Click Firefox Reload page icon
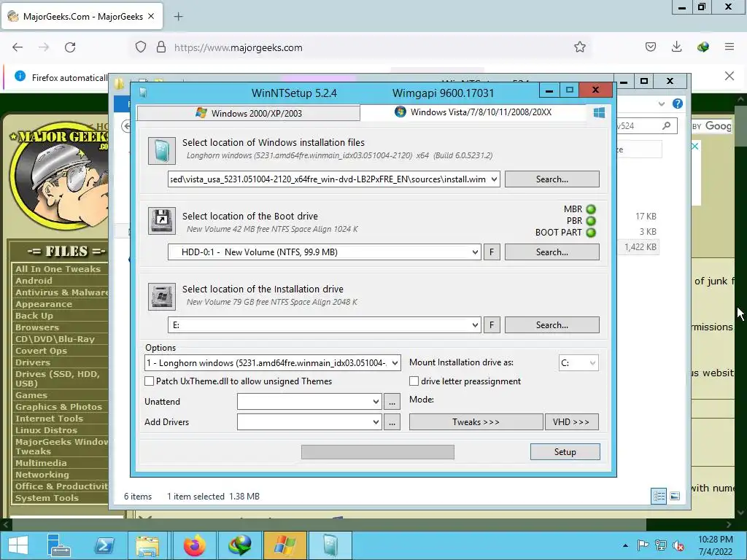This screenshot has width=747, height=560. click(x=70, y=47)
